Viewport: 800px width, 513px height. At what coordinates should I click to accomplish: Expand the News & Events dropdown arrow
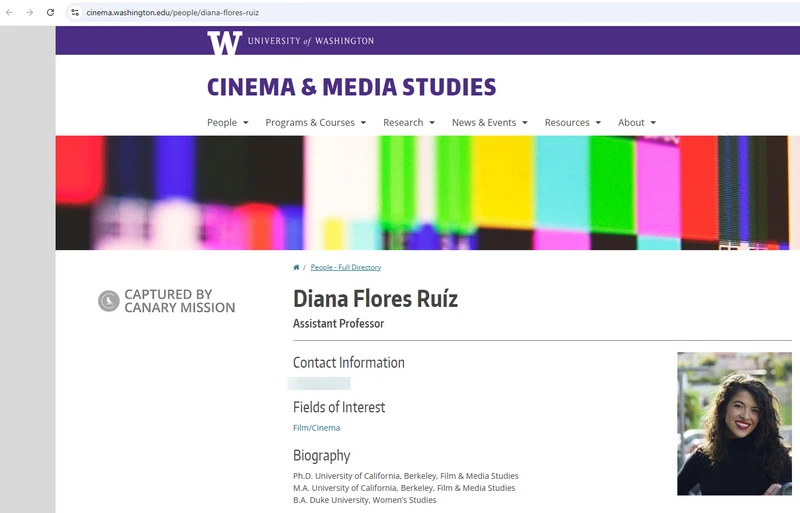525,123
